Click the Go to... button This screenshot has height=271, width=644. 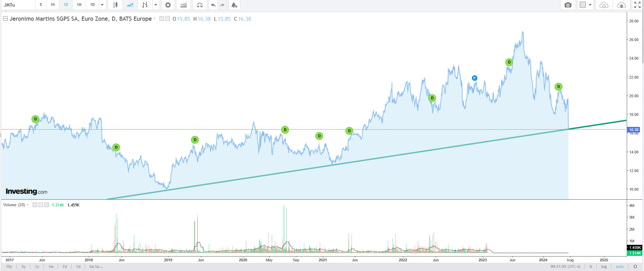point(96,267)
